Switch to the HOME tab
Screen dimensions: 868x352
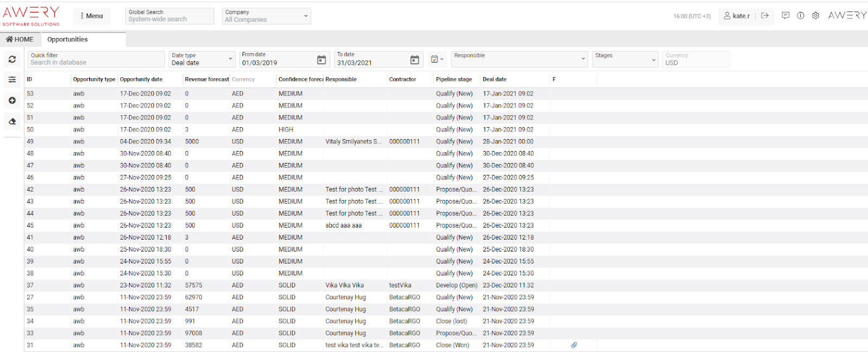point(20,40)
